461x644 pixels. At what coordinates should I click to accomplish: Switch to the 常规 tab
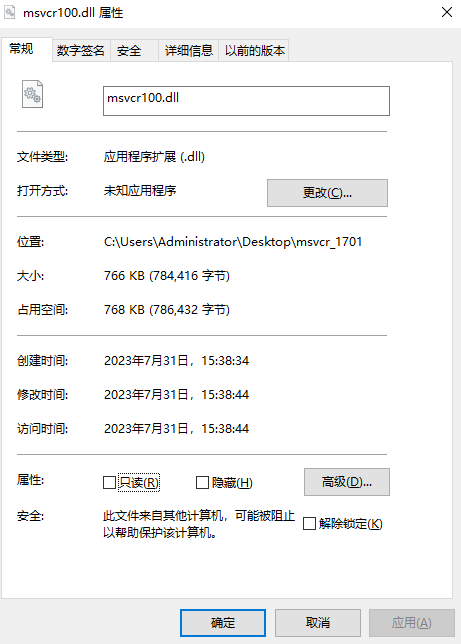pos(27,49)
